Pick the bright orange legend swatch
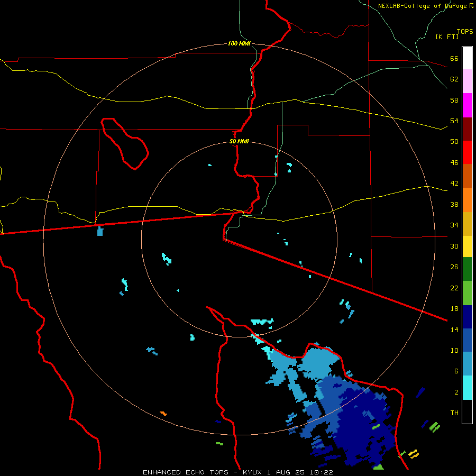 [x=467, y=200]
